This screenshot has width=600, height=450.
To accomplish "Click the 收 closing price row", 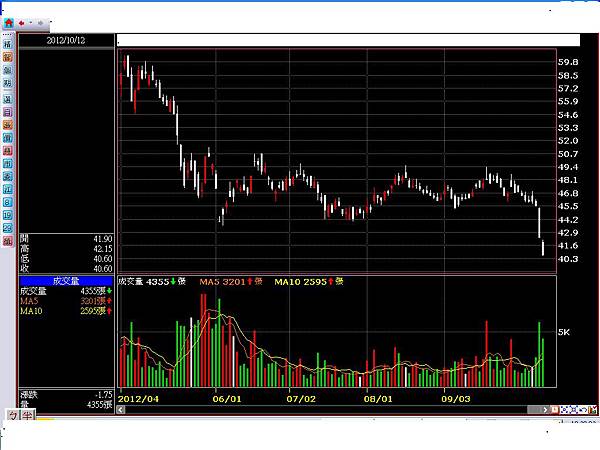I will point(66,269).
